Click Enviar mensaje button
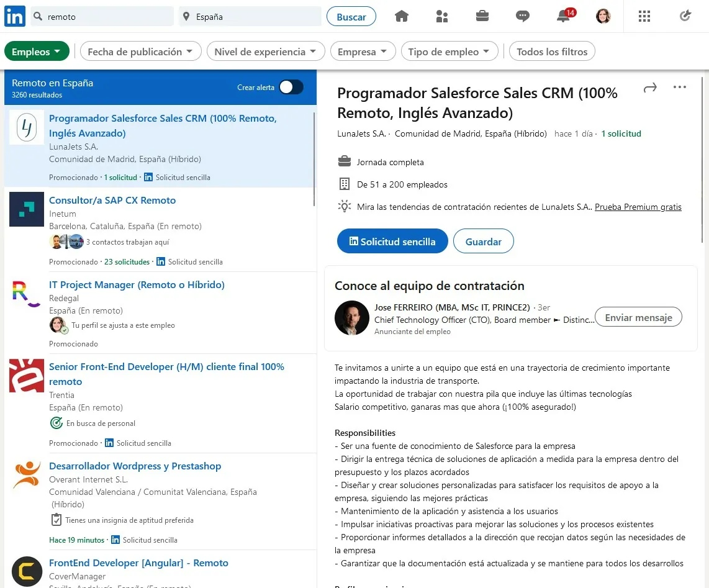709x588 pixels. [638, 317]
